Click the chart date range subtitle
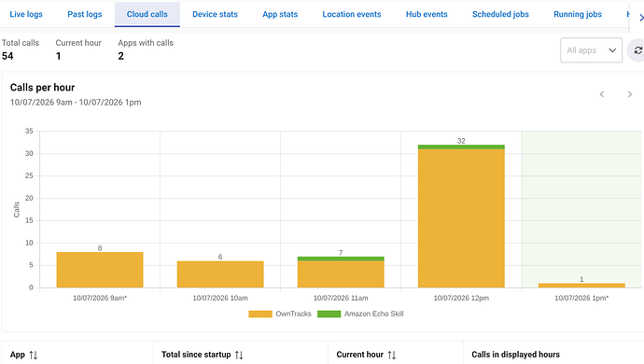644x364 pixels. point(76,103)
